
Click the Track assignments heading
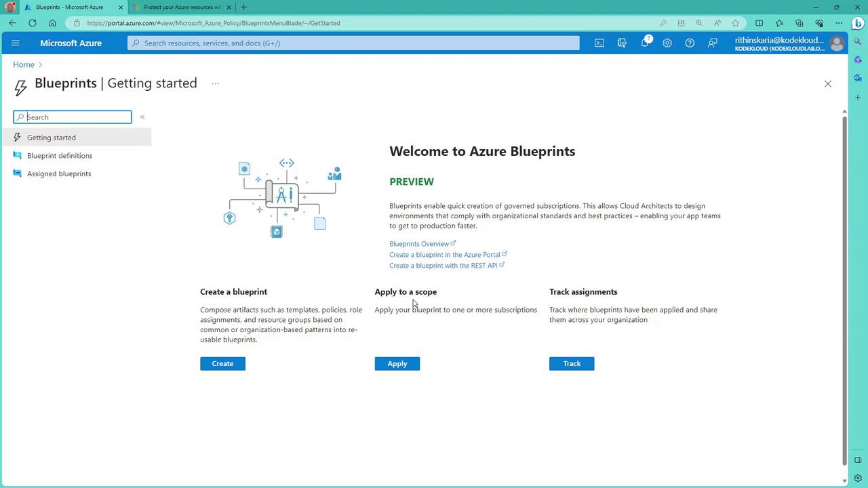[x=583, y=292]
